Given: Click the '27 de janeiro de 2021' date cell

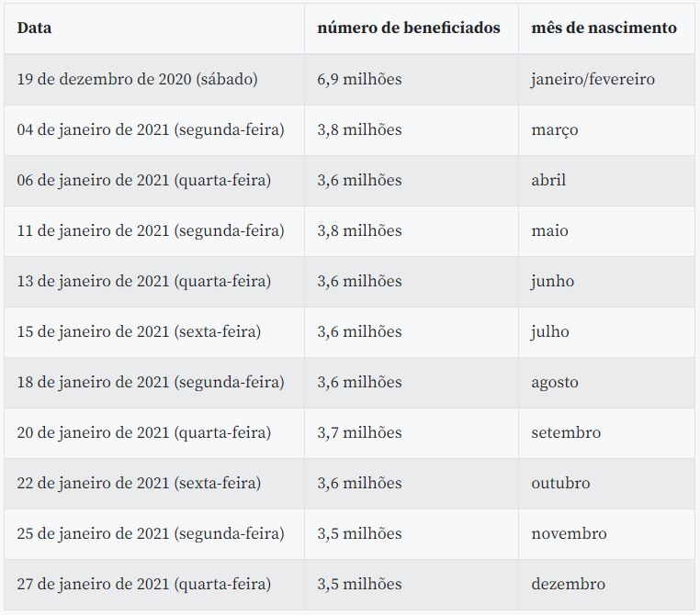Looking at the screenshot, I should pos(144,584).
